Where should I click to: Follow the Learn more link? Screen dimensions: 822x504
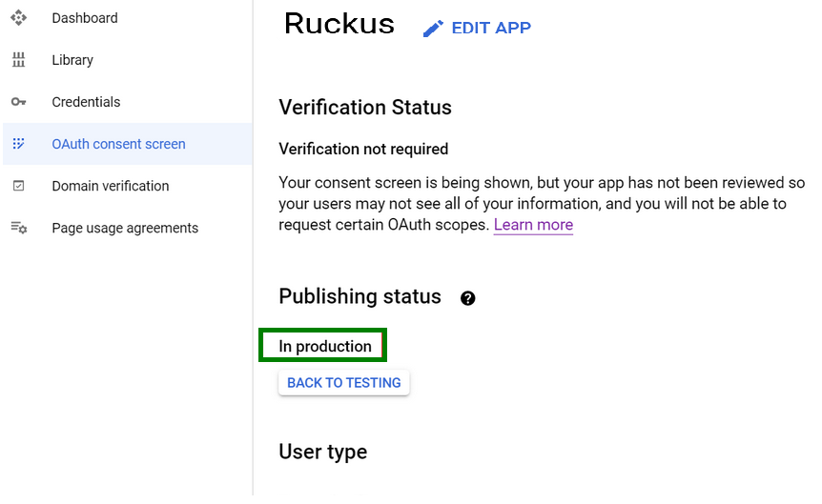pyautogui.click(x=533, y=225)
